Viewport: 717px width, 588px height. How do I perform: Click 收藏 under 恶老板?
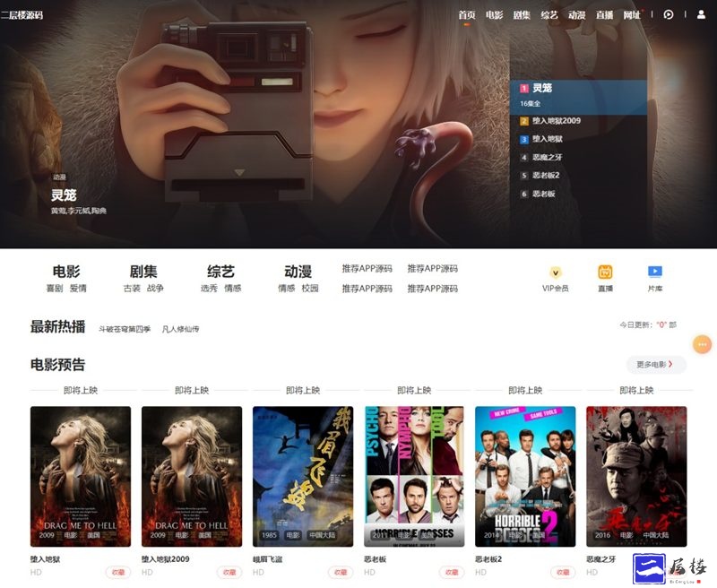tap(452, 573)
